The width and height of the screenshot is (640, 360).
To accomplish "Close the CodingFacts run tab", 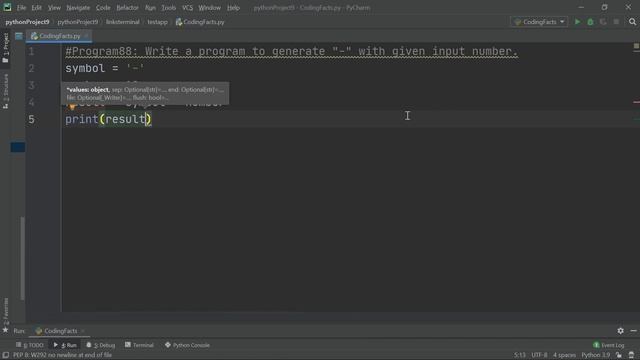I will click(82, 331).
